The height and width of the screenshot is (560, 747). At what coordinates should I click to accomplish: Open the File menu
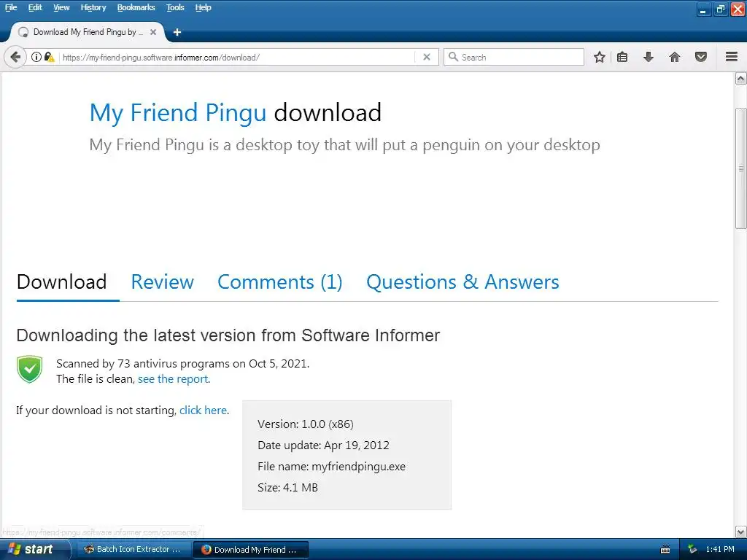coord(11,7)
